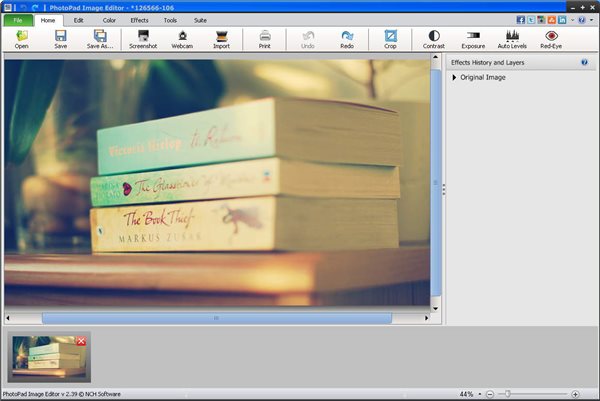The image size is (600, 401).
Task: Print the image with the Print icon
Action: pos(265,39)
